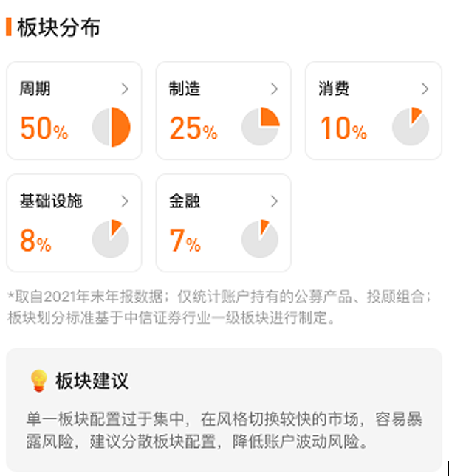Click the 金融 sector pie chart icon
This screenshot has width=449, height=476.
(260, 238)
